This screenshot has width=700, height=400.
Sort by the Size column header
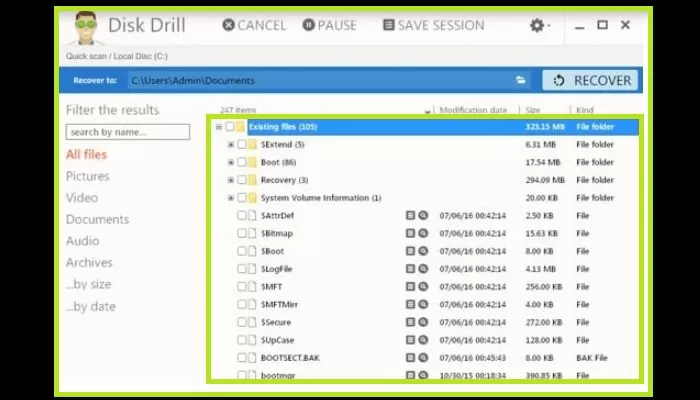533,110
